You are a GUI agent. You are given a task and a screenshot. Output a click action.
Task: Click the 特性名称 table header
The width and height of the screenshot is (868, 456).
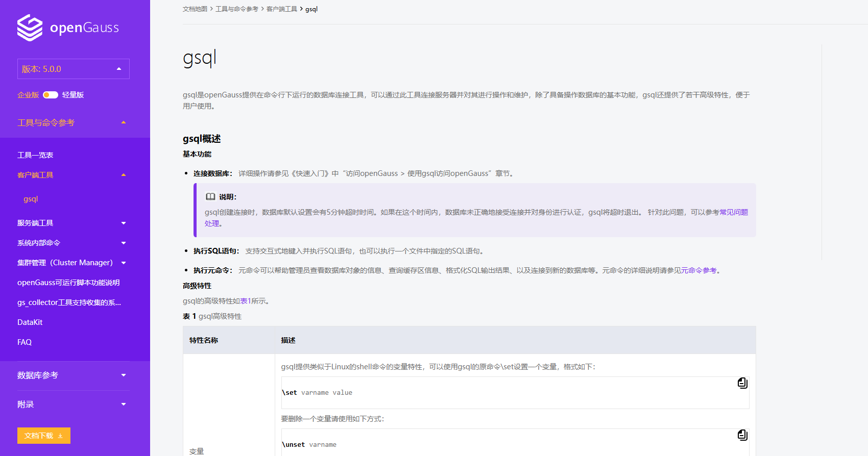click(x=204, y=340)
